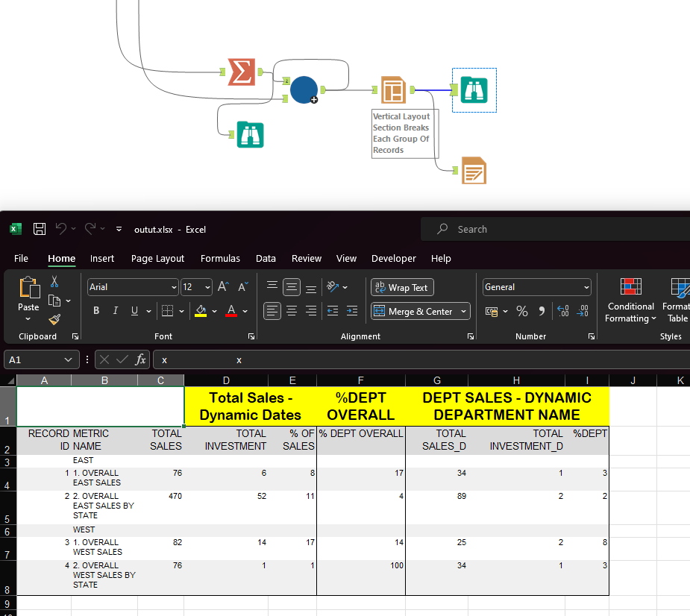This screenshot has width=690, height=616.
Task: Select the Summarize tool on the Alteryx canvas
Action: (242, 72)
